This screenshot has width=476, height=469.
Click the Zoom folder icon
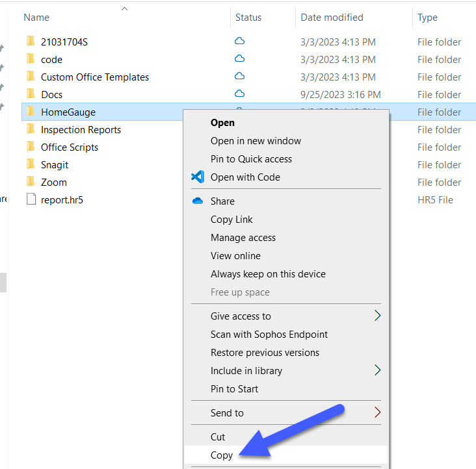(31, 182)
